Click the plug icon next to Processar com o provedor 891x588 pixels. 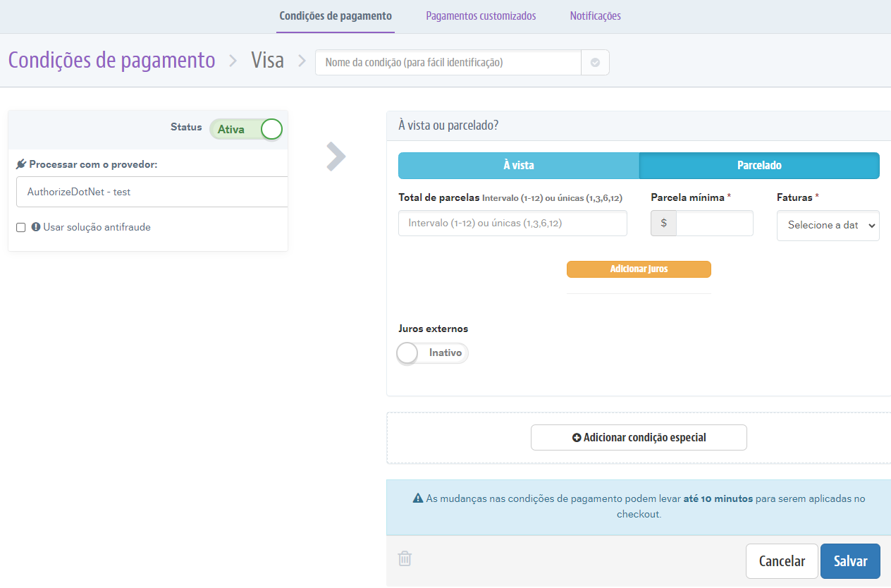(21, 163)
